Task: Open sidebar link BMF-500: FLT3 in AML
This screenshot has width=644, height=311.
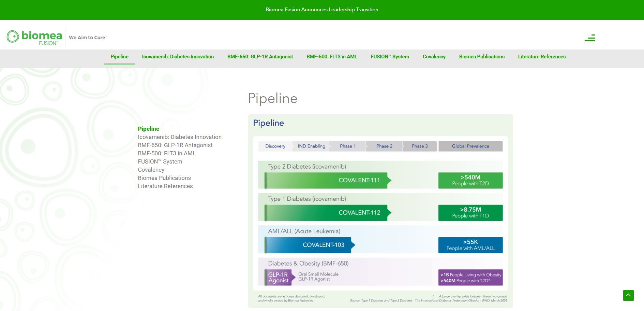Action: pyautogui.click(x=167, y=153)
